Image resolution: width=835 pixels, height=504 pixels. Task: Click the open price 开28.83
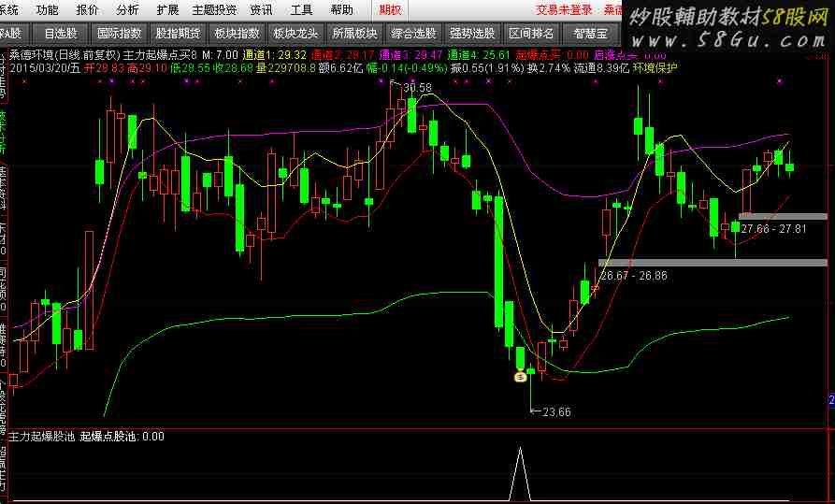[x=104, y=67]
